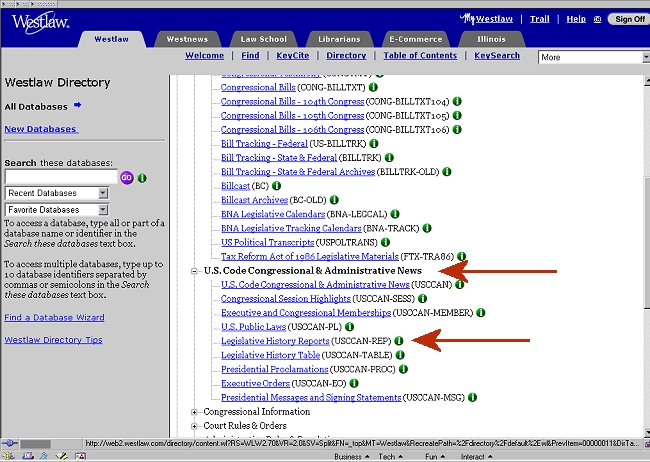Open Executive Orders database link
This screenshot has height=462, width=650.
click(255, 383)
